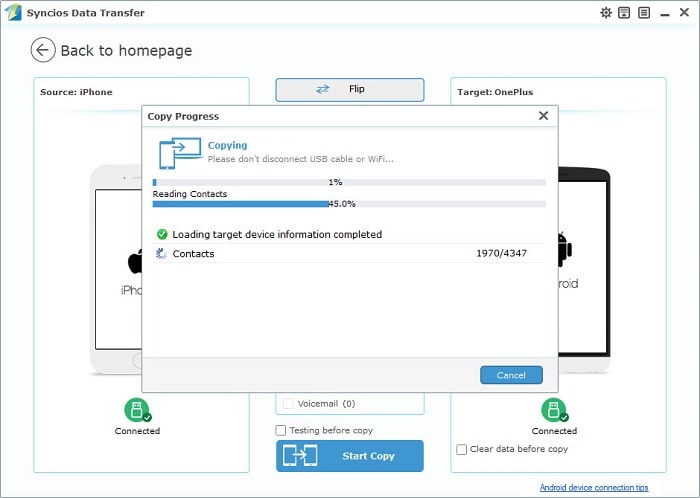Click the Connected label under source device
Screen dimensions: 700x498
pos(138,431)
